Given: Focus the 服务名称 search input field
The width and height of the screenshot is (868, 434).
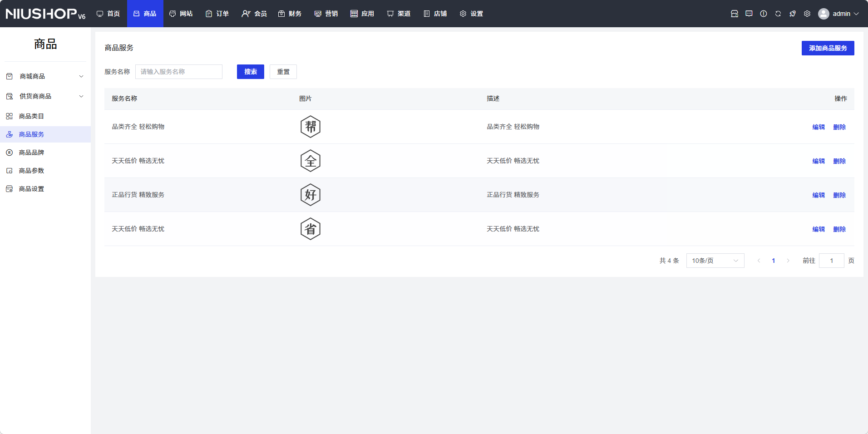Looking at the screenshot, I should pyautogui.click(x=178, y=72).
